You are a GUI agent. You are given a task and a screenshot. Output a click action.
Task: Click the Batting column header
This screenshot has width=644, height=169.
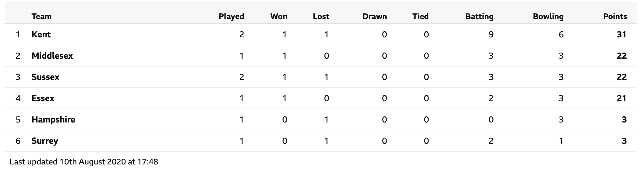click(479, 16)
